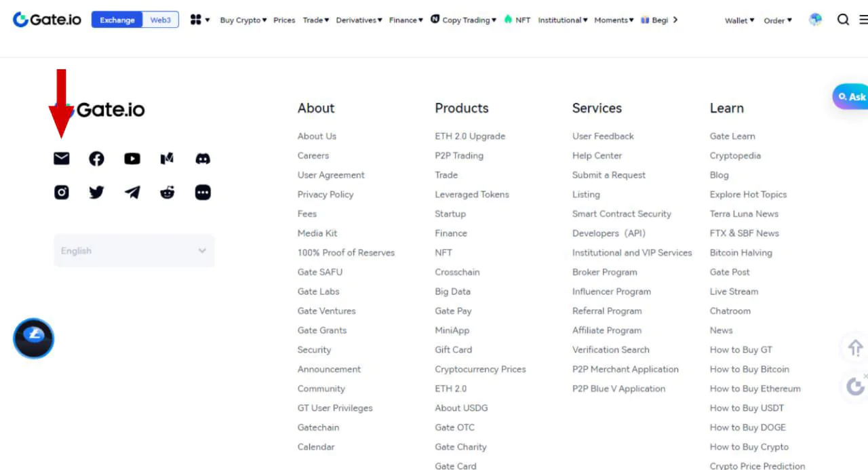
Task: Open the Privacy Policy link
Action: [x=325, y=194]
